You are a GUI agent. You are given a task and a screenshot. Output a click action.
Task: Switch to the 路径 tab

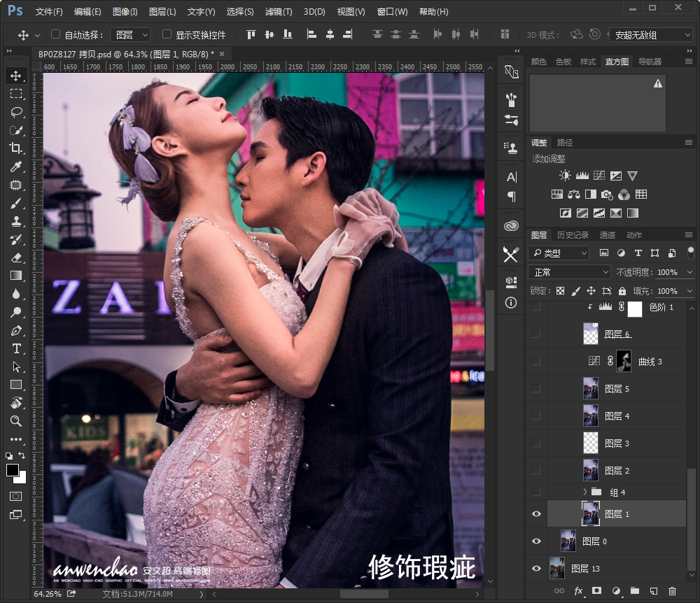pyautogui.click(x=565, y=143)
